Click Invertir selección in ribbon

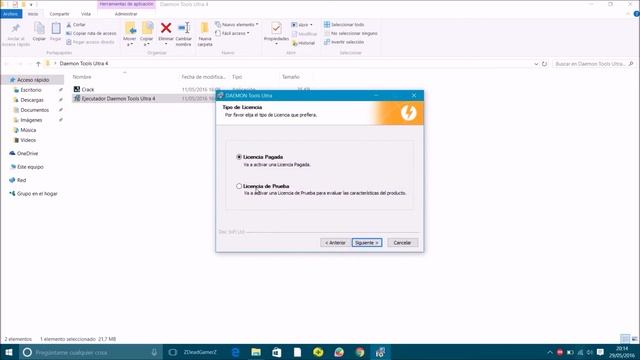pyautogui.click(x=344, y=42)
